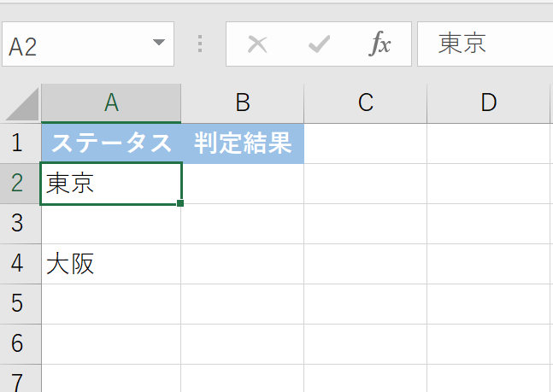Viewport: 553px width, 392px height.
Task: Click the Cancel (X) formula bar icon
Action: pyautogui.click(x=257, y=44)
